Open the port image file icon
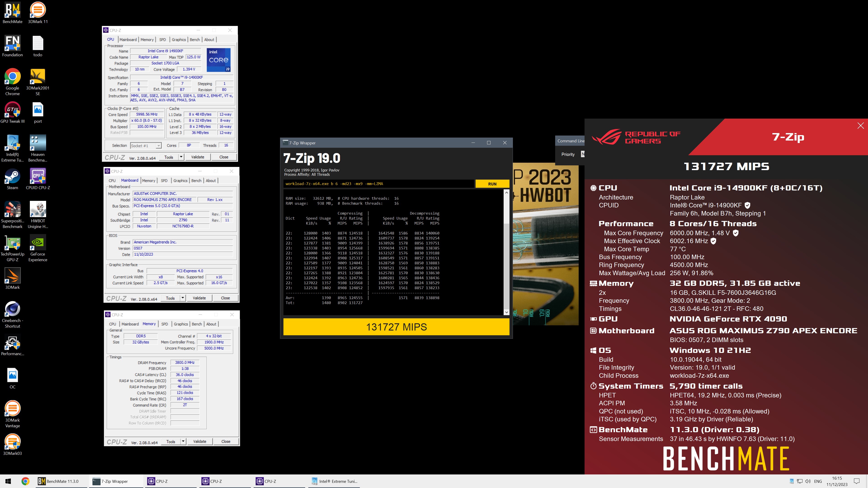 (x=38, y=113)
